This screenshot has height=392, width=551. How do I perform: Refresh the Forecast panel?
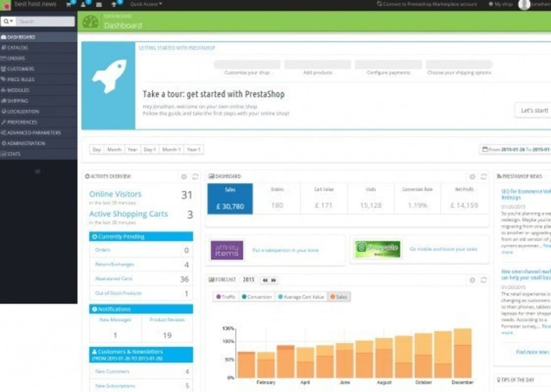484,280
